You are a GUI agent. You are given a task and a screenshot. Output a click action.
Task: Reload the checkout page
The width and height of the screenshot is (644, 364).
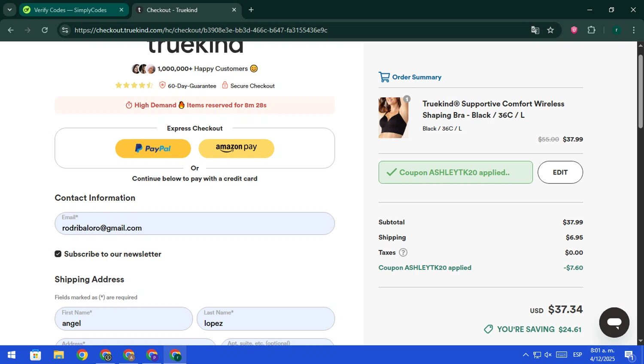click(x=45, y=30)
